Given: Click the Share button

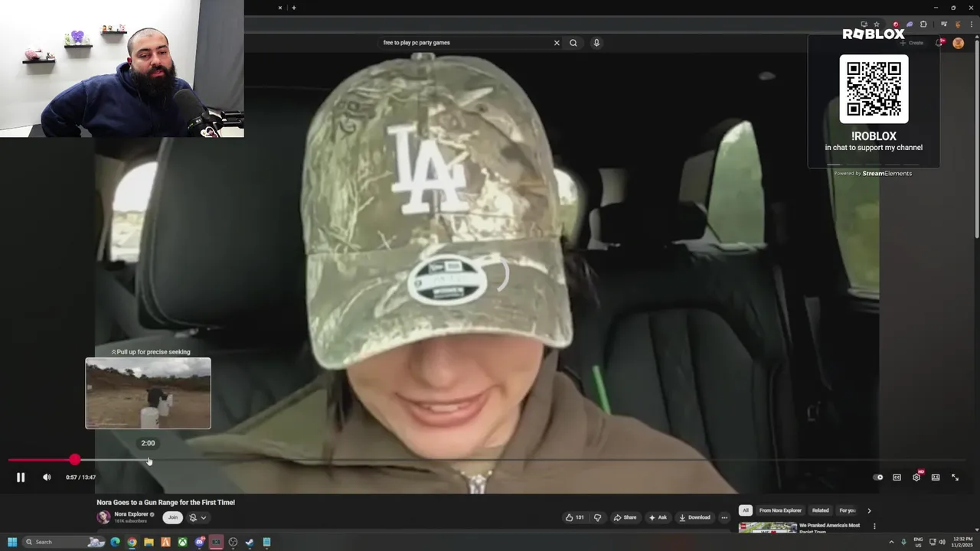Looking at the screenshot, I should click(625, 517).
